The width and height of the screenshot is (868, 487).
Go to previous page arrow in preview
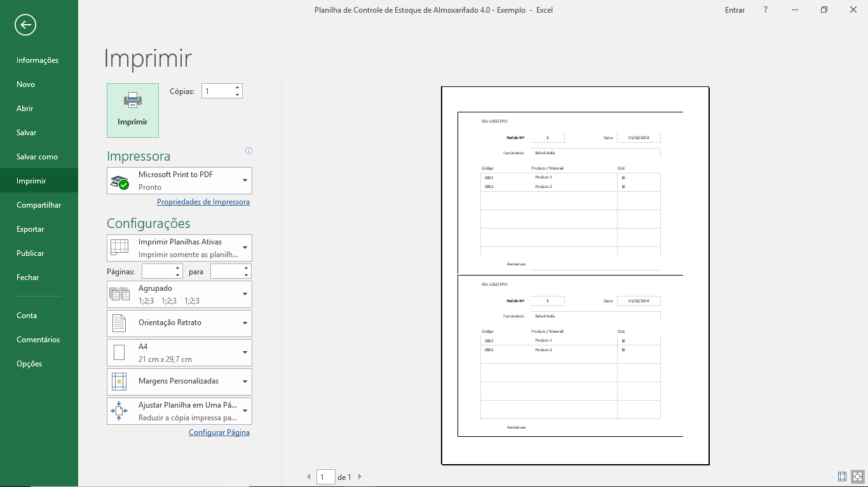pos(309,477)
